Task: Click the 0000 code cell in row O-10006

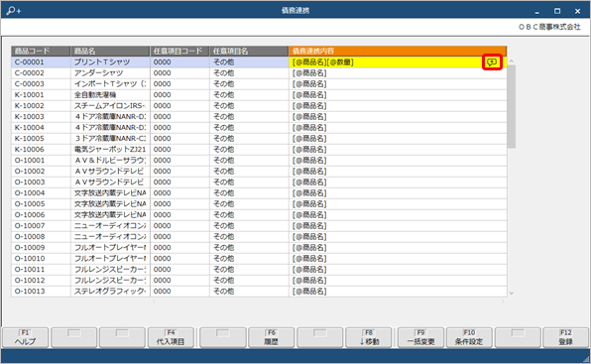Action: 179,215
